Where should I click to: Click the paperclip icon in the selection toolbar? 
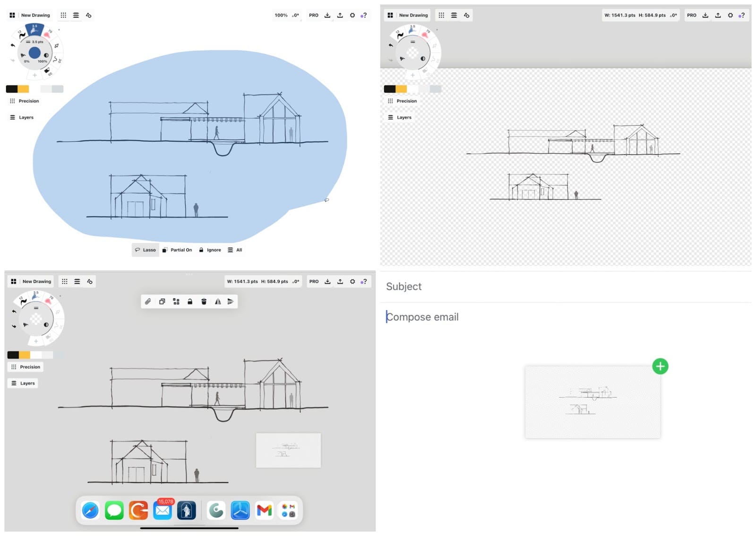148,301
